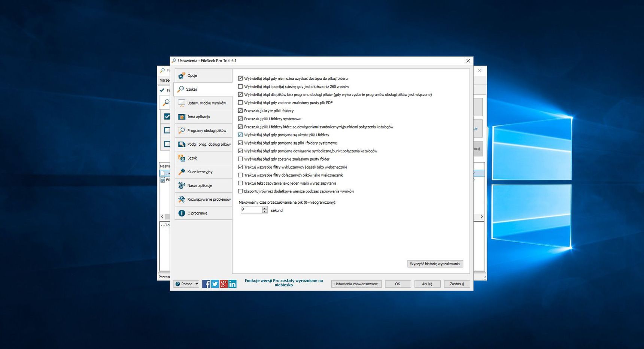The width and height of the screenshot is (644, 349).
Task: Open the Pomoc dropdown button
Action: point(186,284)
